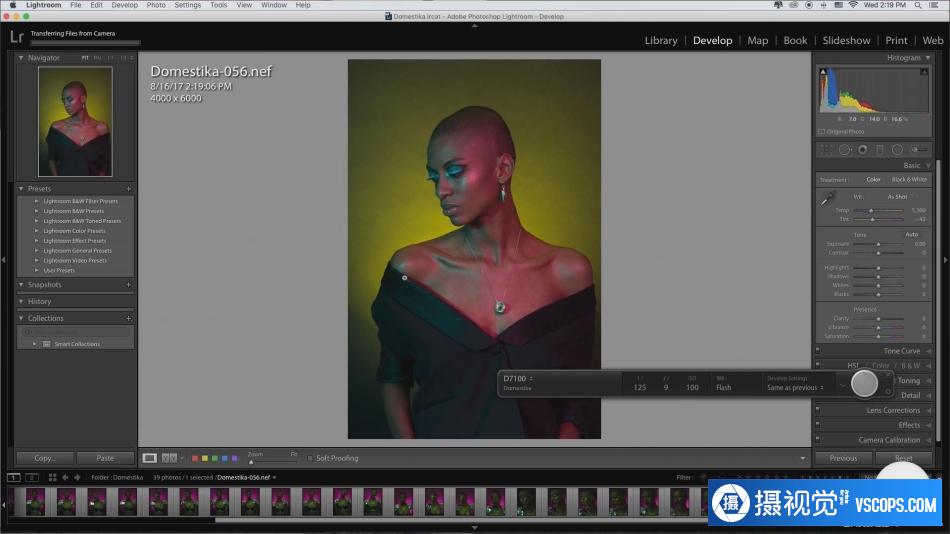Apply Auto tone adjustment
Viewport: 950px width, 534px height.
coord(911,235)
